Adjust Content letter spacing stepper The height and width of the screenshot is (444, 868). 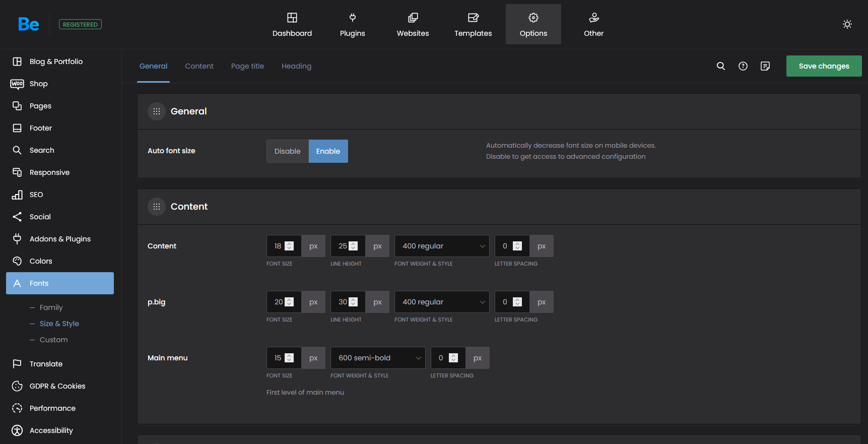click(517, 246)
